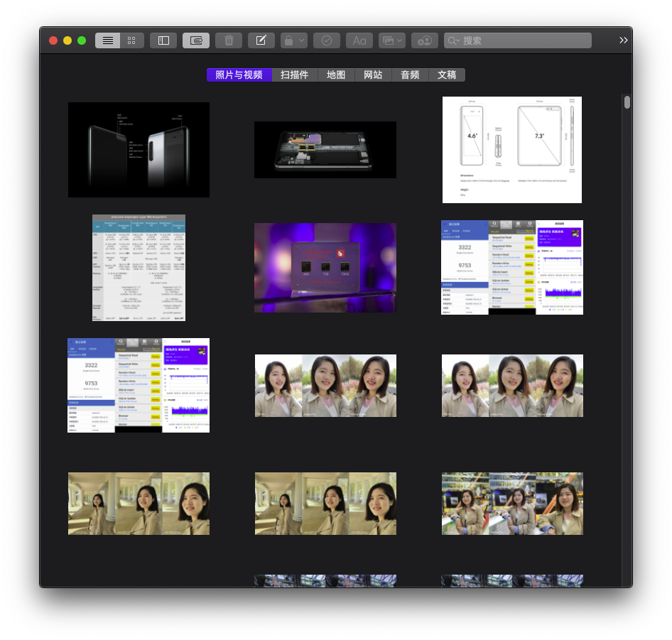Switch to the 扫描件 tab
The image size is (672, 640).
coord(295,75)
